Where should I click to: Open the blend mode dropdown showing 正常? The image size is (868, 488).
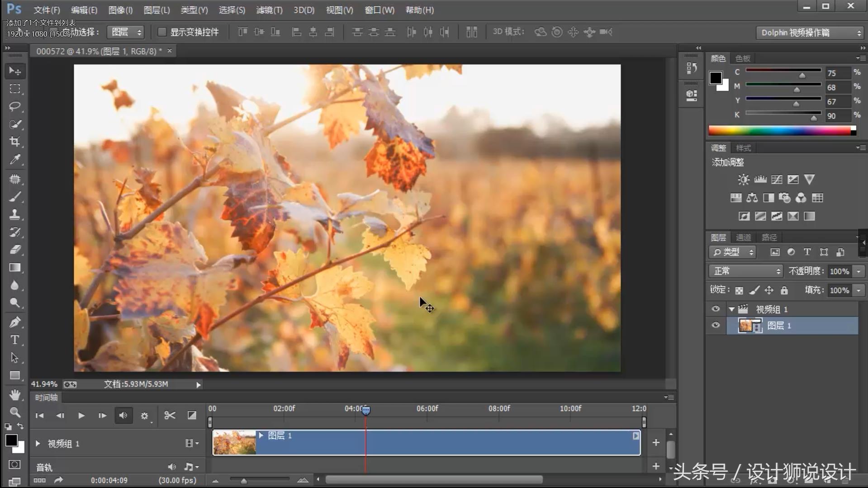[x=745, y=271]
